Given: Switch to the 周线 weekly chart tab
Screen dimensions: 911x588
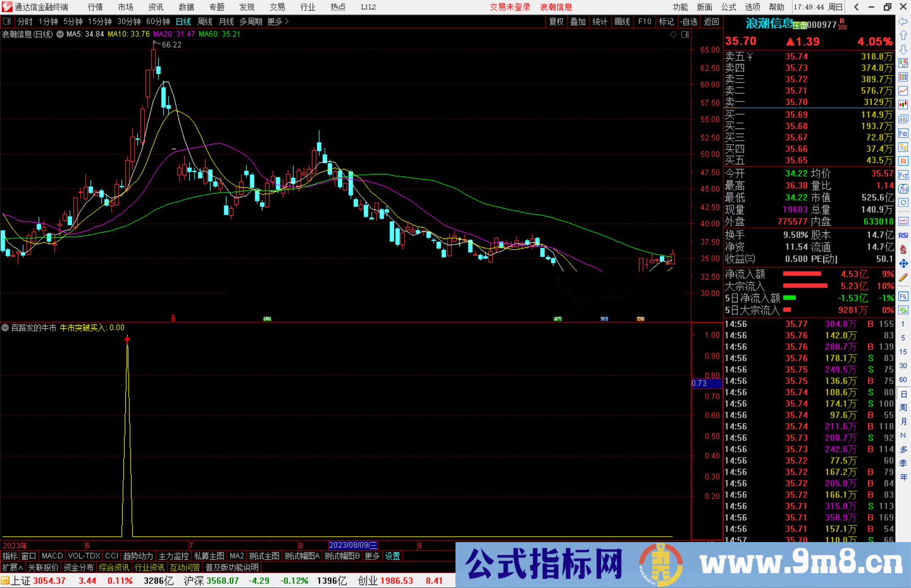Looking at the screenshot, I should (205, 21).
